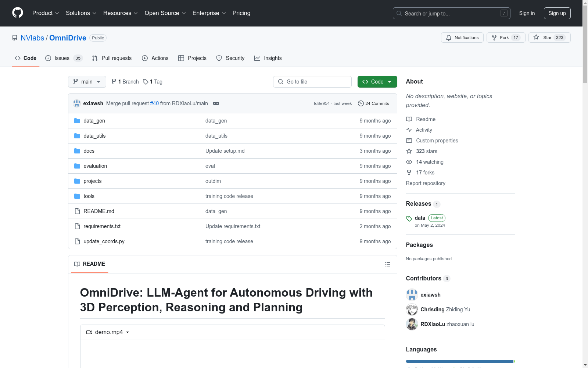Screen dimensions: 588x368
Task: Open the Activity link
Action: point(419,130)
